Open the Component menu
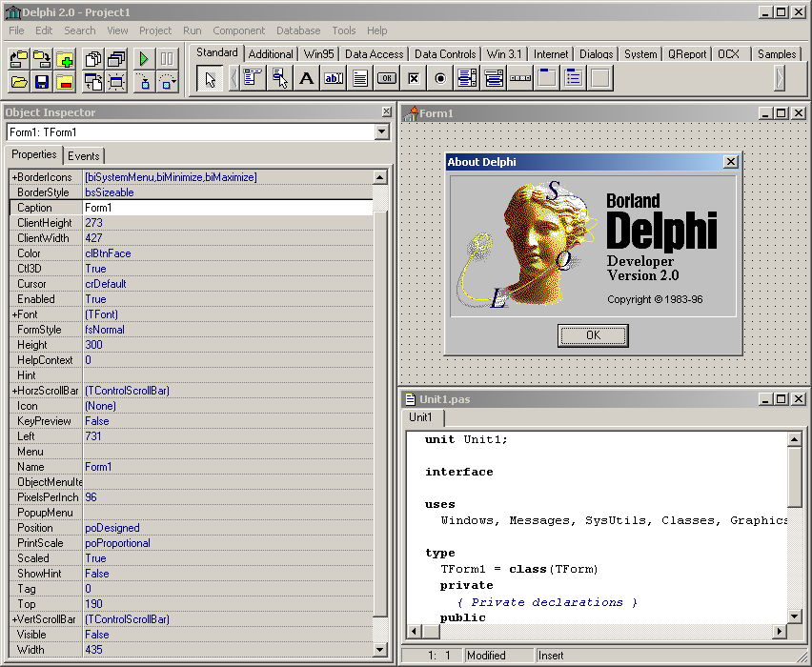The width and height of the screenshot is (812, 667). click(x=238, y=30)
